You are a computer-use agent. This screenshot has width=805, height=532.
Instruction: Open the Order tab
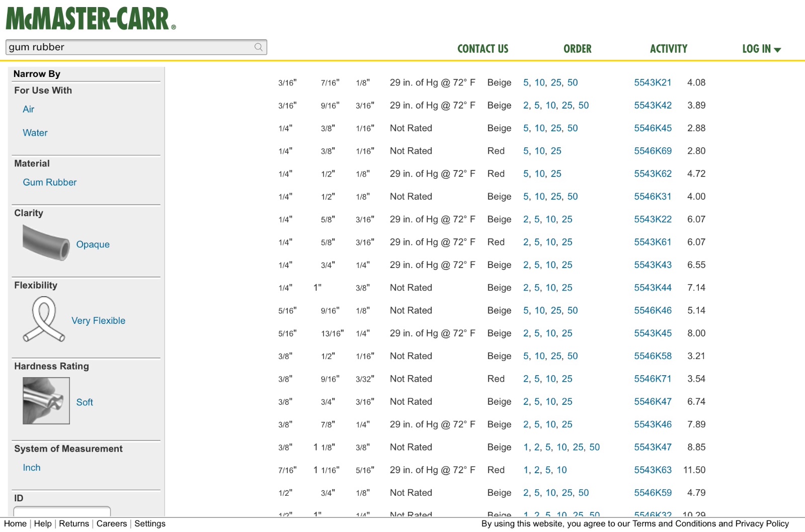tap(577, 49)
